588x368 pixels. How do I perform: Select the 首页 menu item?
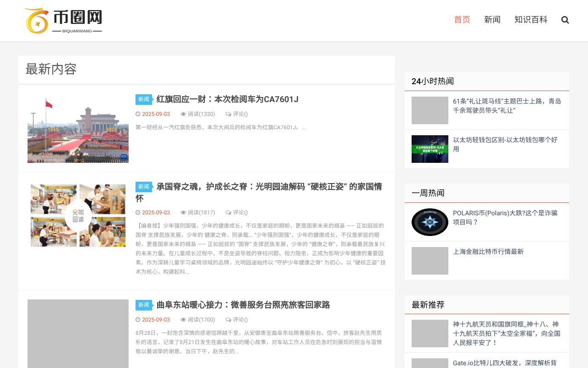[461, 20]
